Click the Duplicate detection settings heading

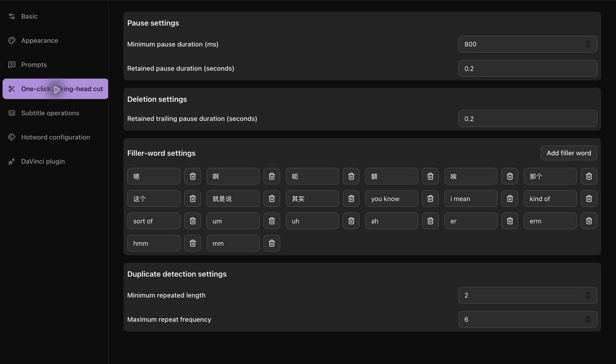click(x=177, y=274)
